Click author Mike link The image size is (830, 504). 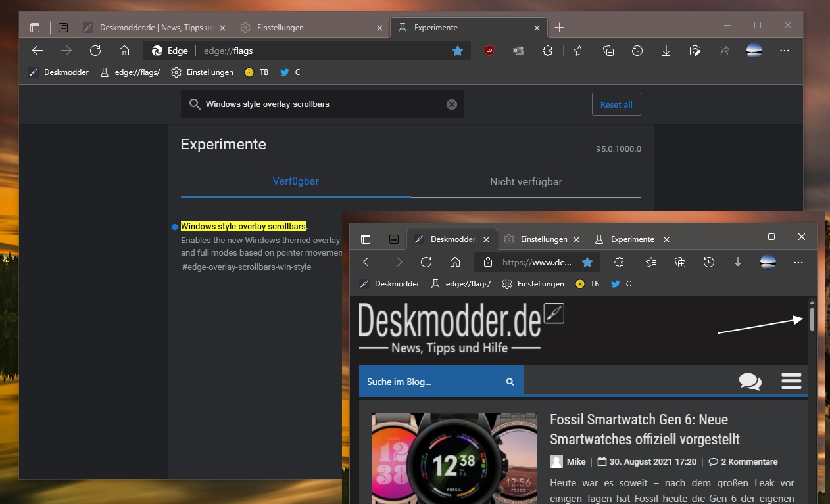point(575,461)
